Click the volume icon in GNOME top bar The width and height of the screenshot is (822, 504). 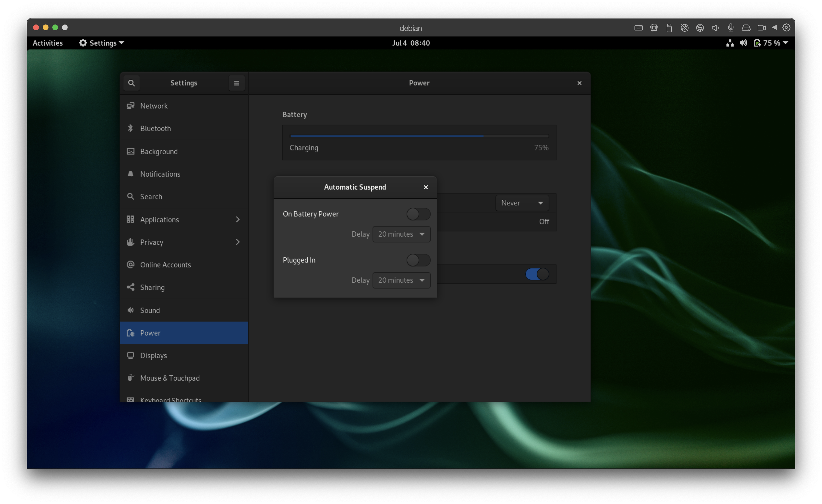coord(743,43)
